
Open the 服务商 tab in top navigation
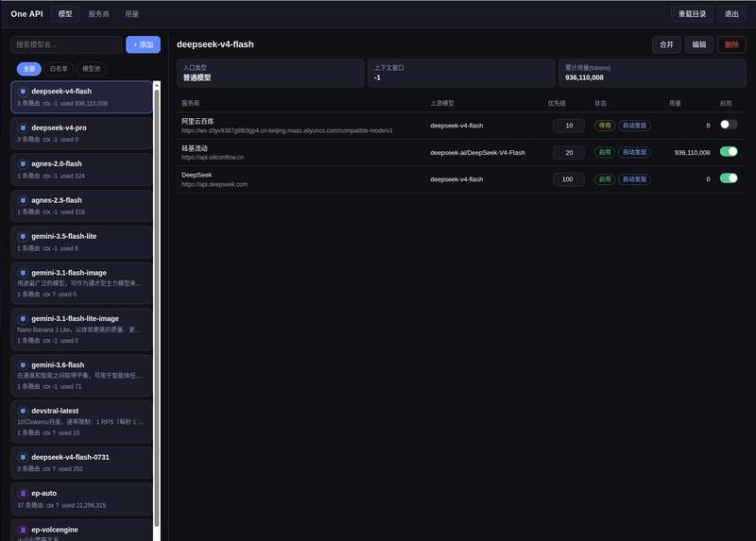pos(98,14)
